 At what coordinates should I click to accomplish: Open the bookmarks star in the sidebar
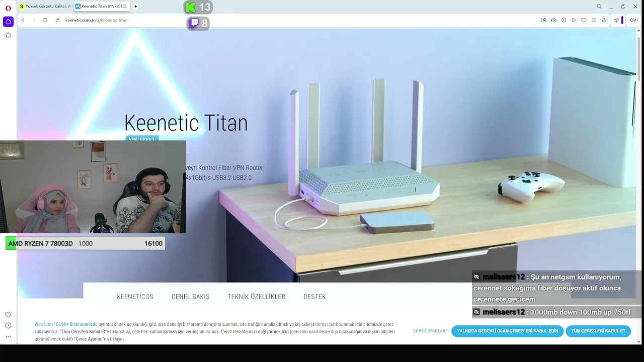click(x=8, y=35)
